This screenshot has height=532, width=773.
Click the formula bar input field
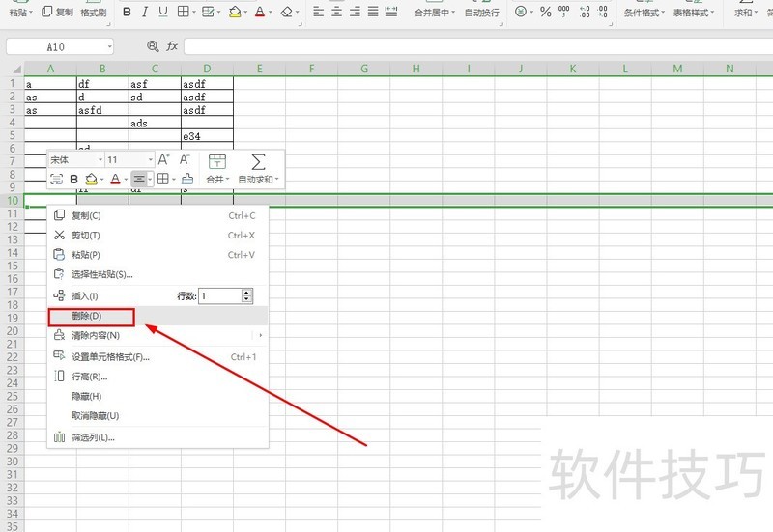(x=478, y=46)
